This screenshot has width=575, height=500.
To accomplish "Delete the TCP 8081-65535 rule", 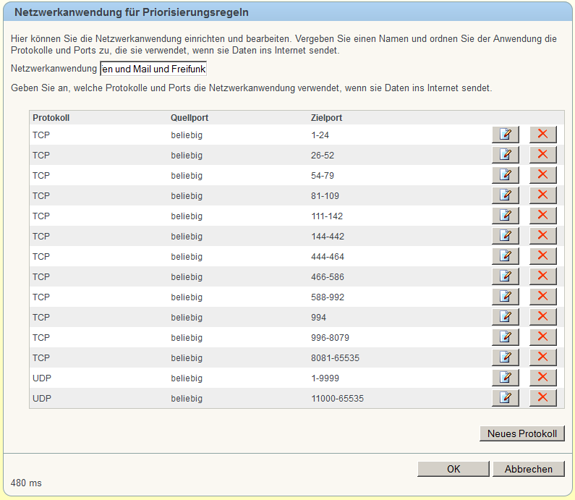I will click(x=543, y=357).
